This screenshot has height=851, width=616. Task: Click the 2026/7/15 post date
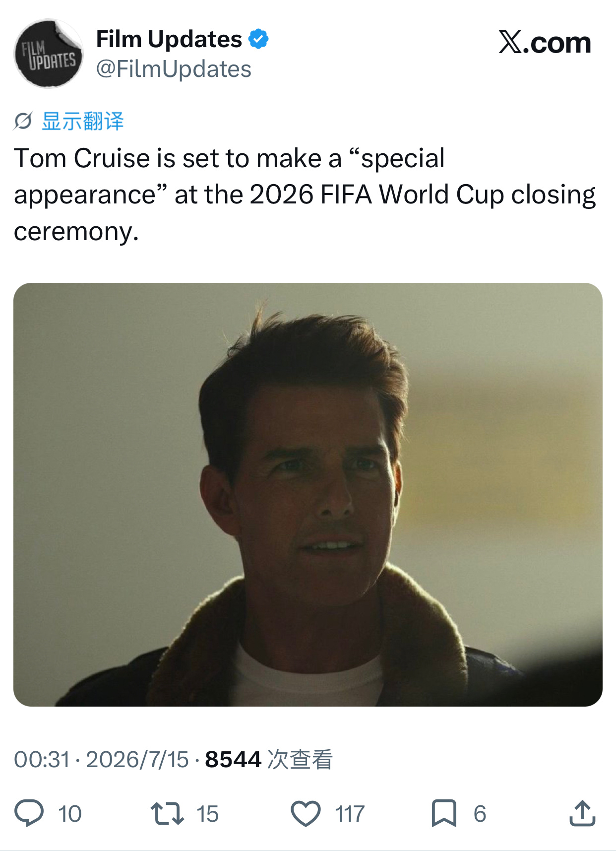coord(137,760)
